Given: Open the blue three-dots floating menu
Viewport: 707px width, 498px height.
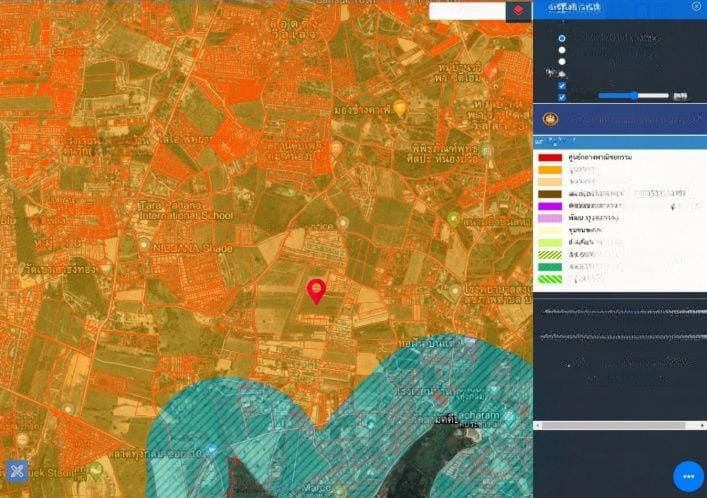Looking at the screenshot, I should pyautogui.click(x=688, y=476).
